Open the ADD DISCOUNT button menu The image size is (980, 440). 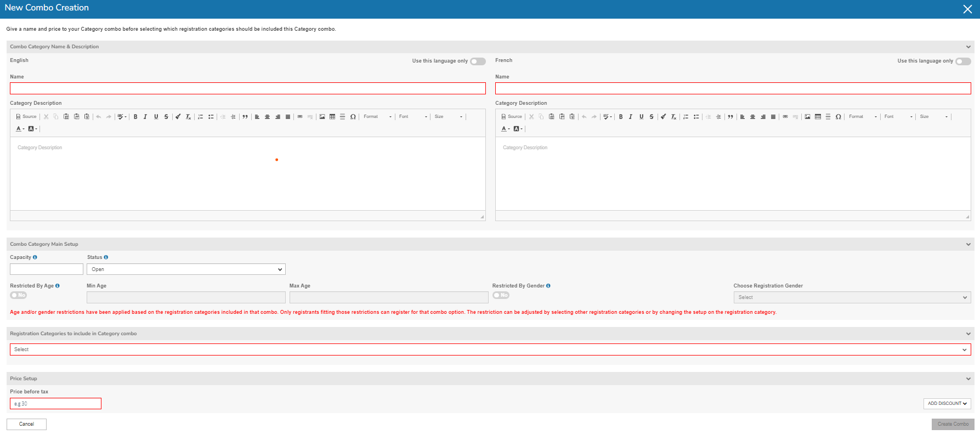(947, 404)
